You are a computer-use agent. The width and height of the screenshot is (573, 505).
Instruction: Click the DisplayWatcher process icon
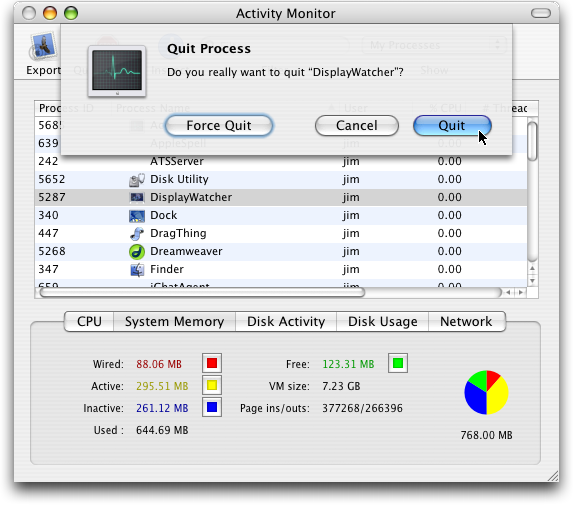coord(137,198)
